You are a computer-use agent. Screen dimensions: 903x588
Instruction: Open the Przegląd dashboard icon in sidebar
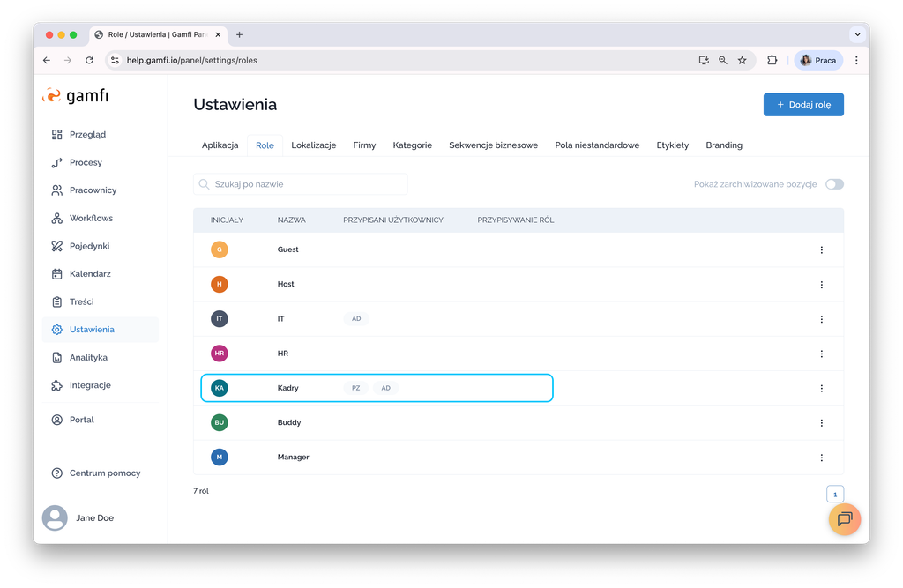57,135
